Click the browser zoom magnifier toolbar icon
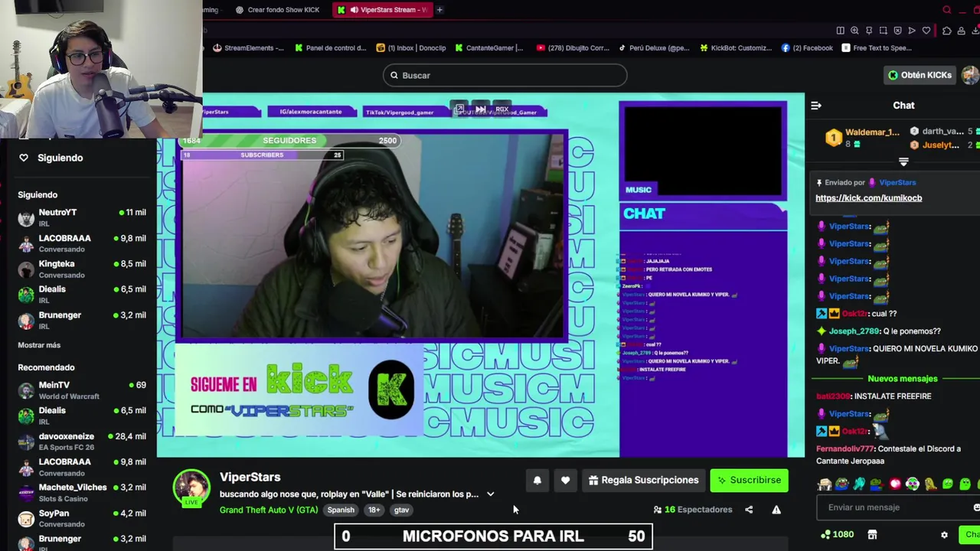The width and height of the screenshot is (980, 551). [854, 31]
